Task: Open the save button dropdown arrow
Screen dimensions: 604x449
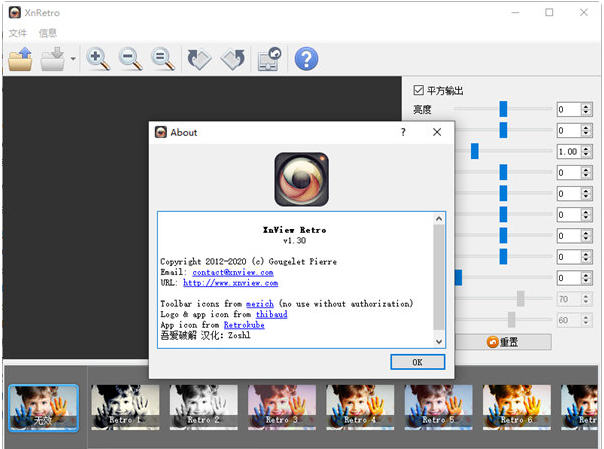Action: point(73,60)
